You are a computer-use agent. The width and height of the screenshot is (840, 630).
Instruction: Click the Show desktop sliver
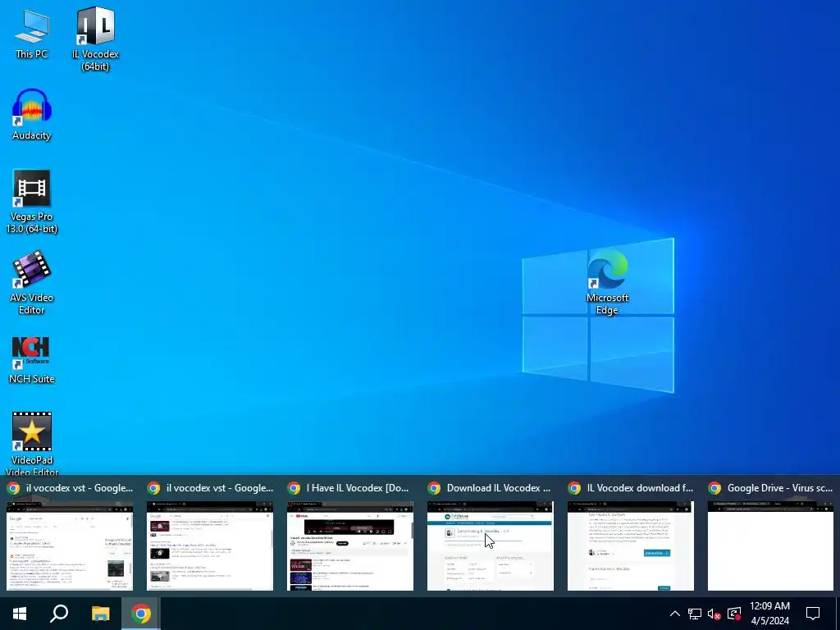pos(838,614)
